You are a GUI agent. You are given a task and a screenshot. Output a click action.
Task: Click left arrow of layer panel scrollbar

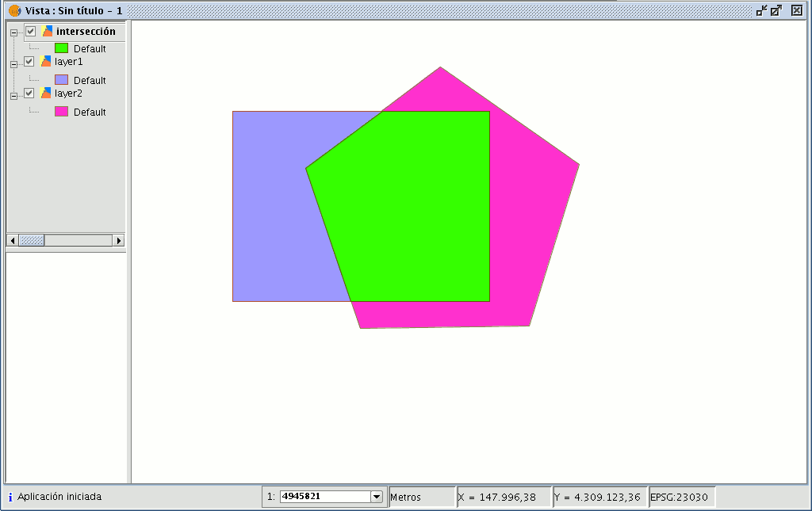pos(13,241)
